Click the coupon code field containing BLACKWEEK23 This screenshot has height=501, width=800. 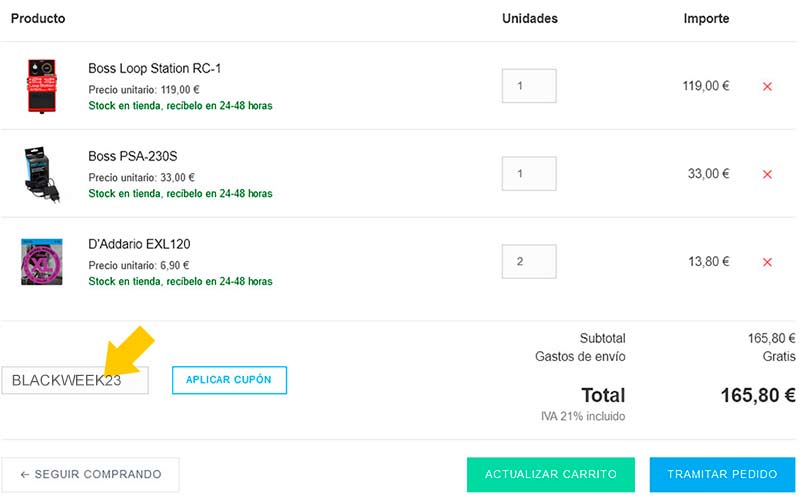point(75,380)
